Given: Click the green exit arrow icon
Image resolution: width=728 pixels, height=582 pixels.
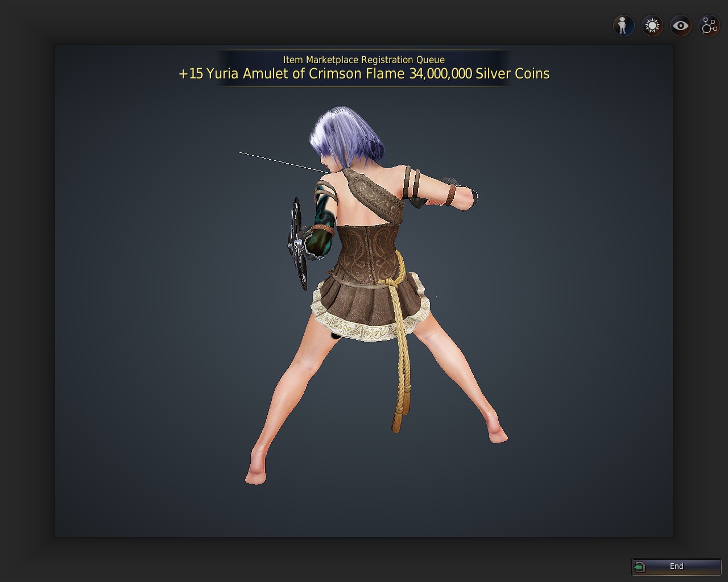Looking at the screenshot, I should coord(640,567).
